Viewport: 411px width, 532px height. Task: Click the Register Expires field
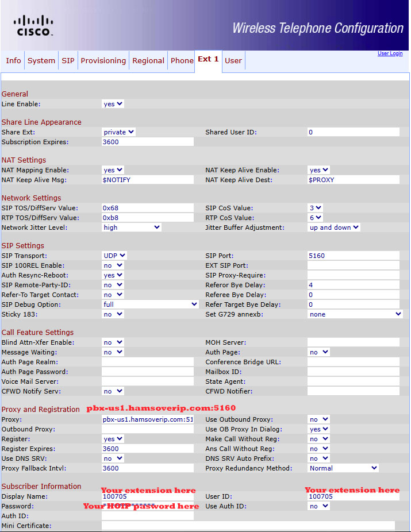click(148, 449)
